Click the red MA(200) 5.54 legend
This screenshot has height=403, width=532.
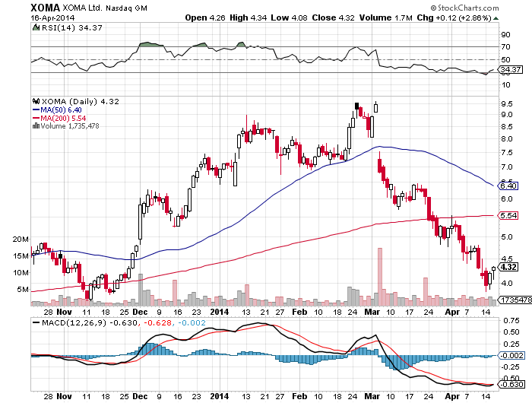click(59, 118)
